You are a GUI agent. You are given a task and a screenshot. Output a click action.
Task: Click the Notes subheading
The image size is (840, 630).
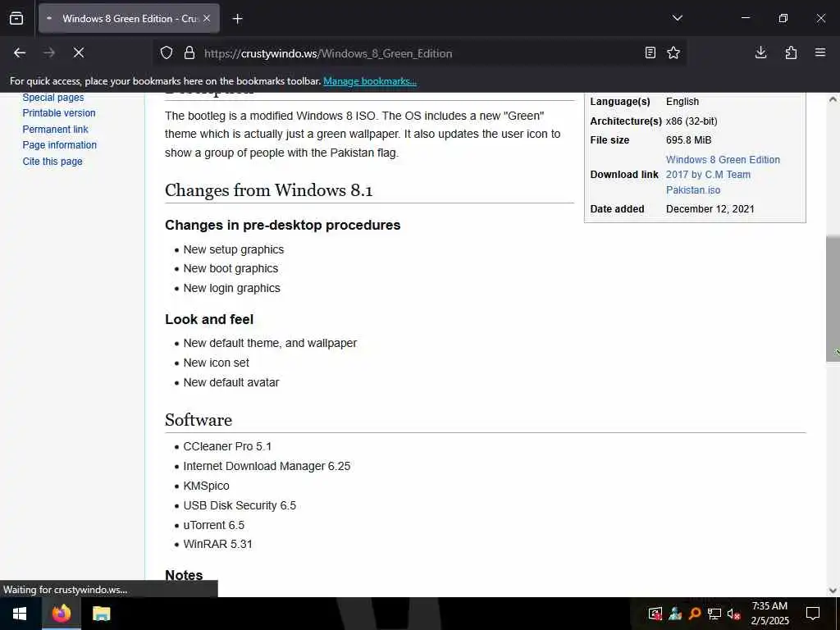(184, 575)
